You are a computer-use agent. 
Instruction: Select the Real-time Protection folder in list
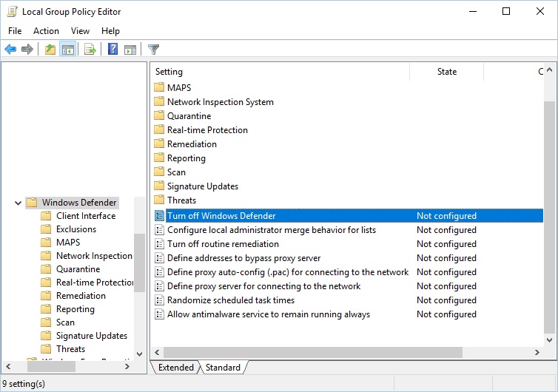pos(207,130)
